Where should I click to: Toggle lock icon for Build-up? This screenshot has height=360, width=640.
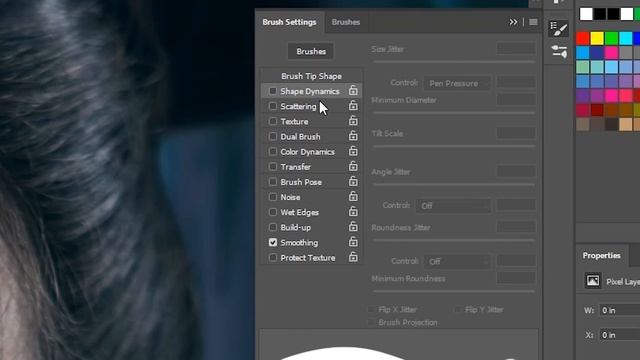(353, 227)
